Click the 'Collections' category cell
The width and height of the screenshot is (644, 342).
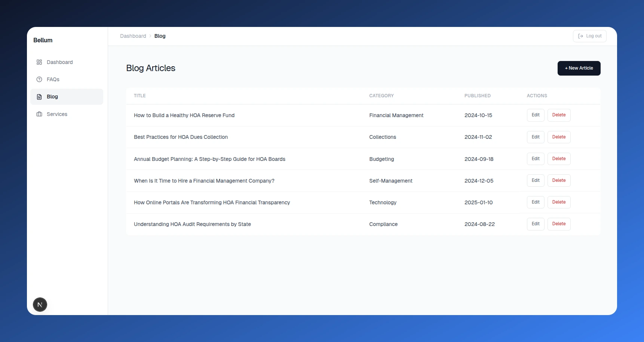pyautogui.click(x=383, y=137)
